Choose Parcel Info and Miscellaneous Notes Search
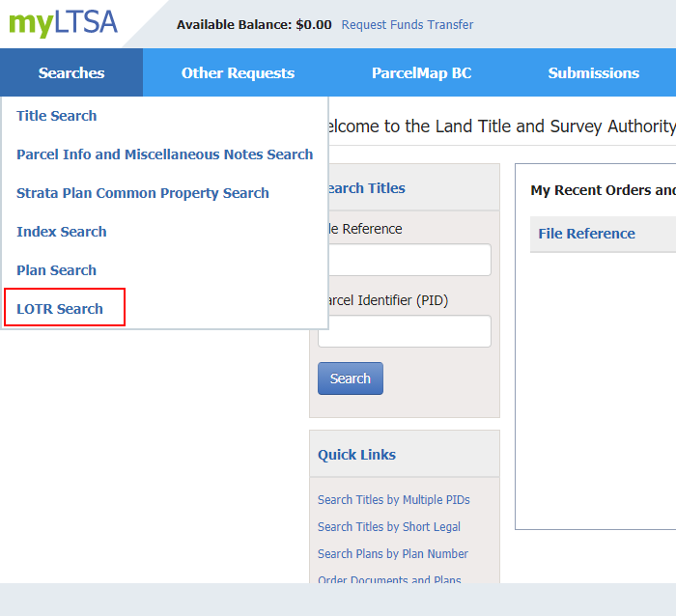The height and width of the screenshot is (616, 676). click(165, 154)
